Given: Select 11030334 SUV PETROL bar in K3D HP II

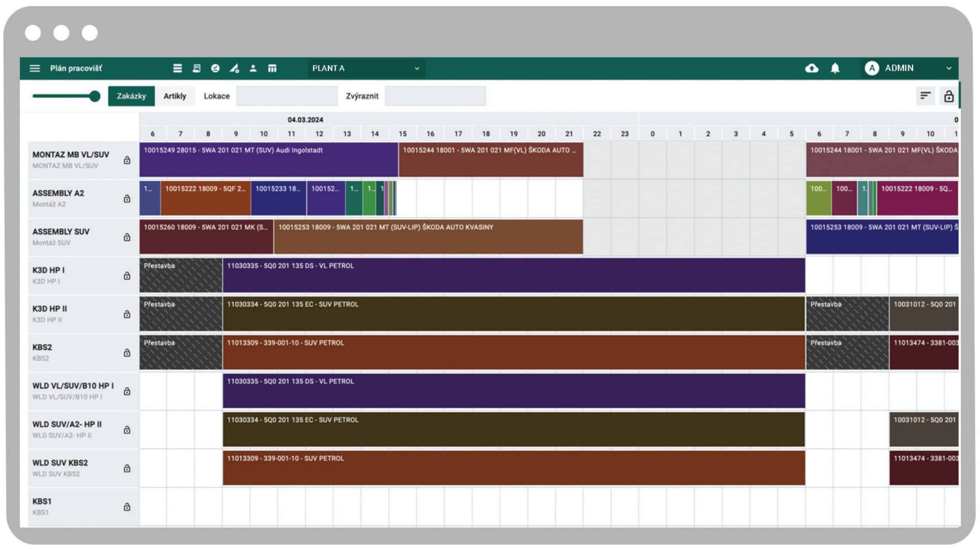Looking at the screenshot, I should coord(514,314).
